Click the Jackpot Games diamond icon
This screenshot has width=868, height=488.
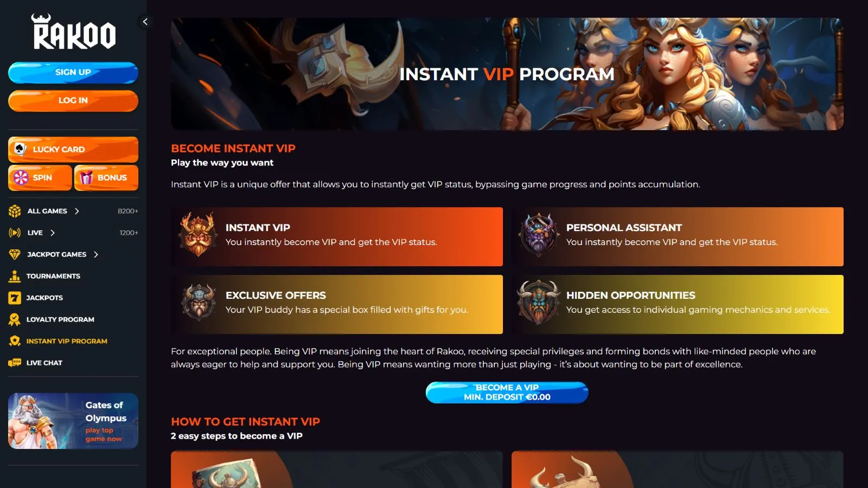coord(15,254)
